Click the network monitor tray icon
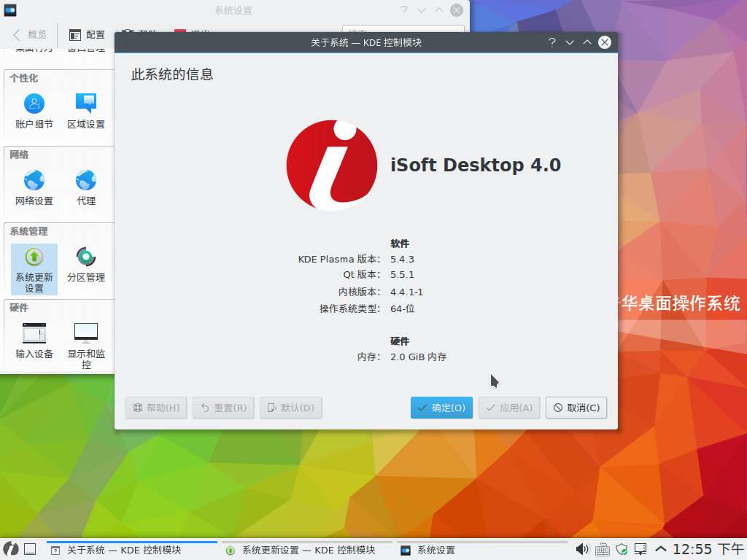This screenshot has height=560, width=747. (x=640, y=550)
